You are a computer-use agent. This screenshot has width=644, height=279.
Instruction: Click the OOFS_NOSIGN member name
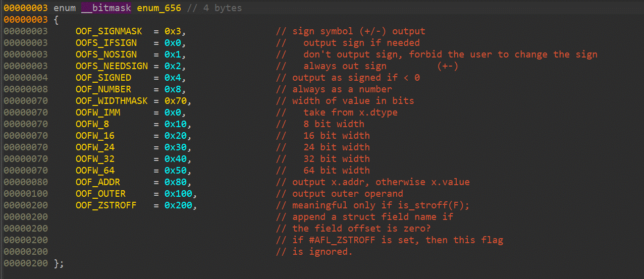click(106, 54)
